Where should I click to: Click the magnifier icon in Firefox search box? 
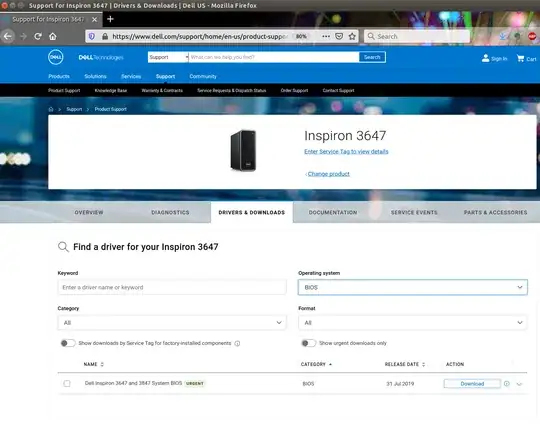pyautogui.click(x=371, y=36)
